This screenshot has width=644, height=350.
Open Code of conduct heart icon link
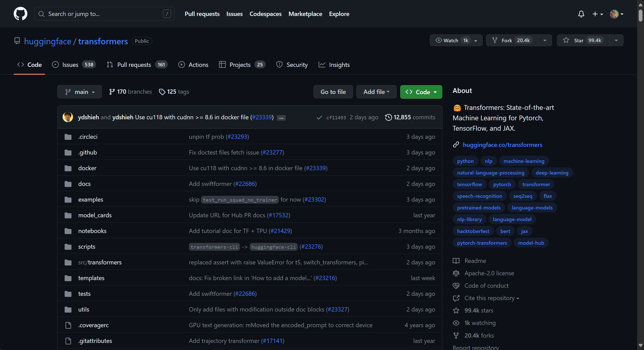[x=456, y=285]
